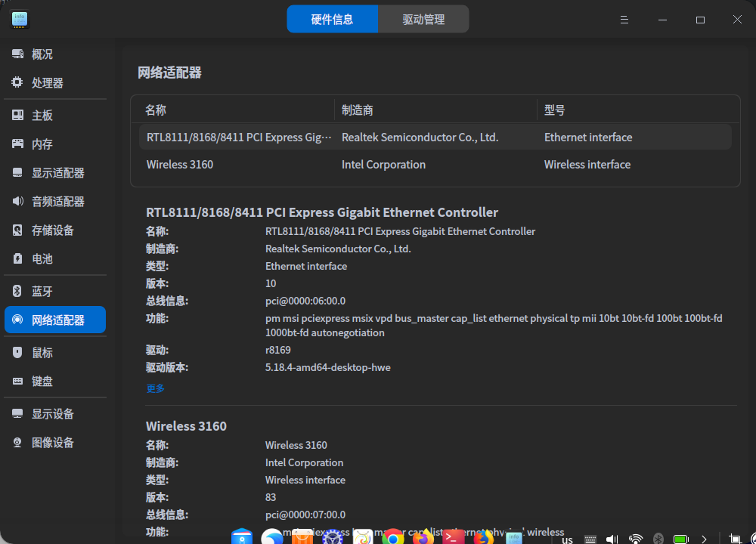Viewport: 756px width, 544px height.
Task: Open the Wi-Fi tray icon
Action: click(636, 539)
